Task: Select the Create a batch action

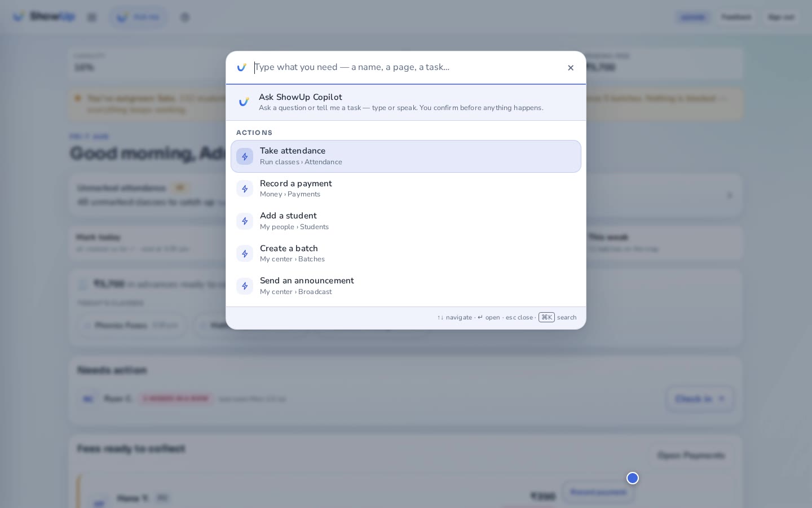Action: (406, 254)
